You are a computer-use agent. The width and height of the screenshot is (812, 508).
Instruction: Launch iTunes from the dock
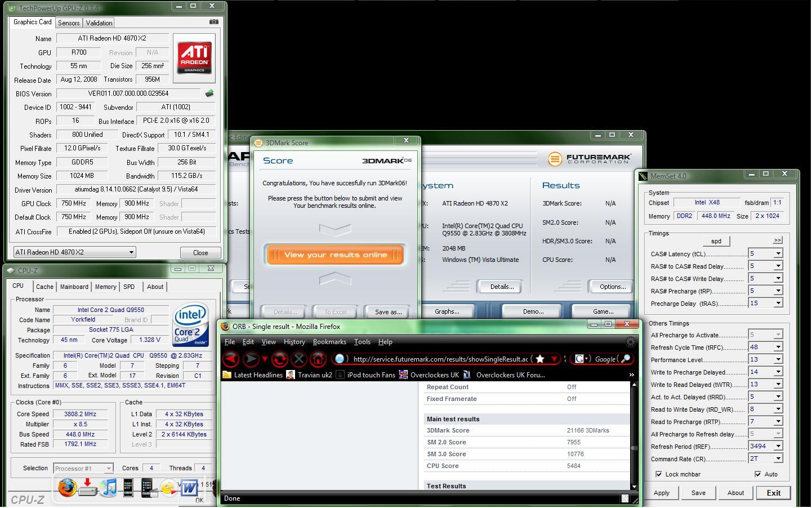click(109, 487)
